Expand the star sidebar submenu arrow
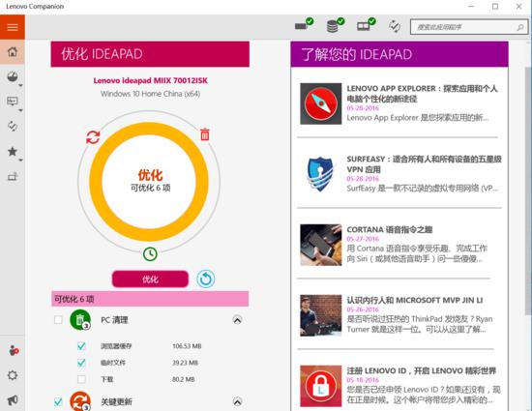 [20, 160]
